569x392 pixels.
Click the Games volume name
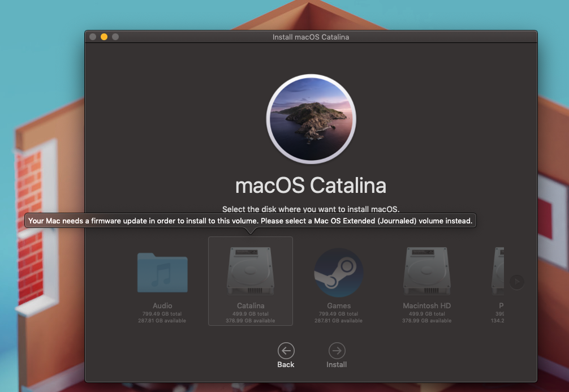339,305
